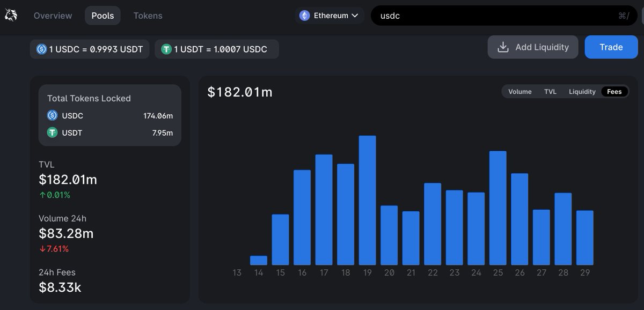
Task: Click the fees bar for day 20
Action: pyautogui.click(x=389, y=235)
